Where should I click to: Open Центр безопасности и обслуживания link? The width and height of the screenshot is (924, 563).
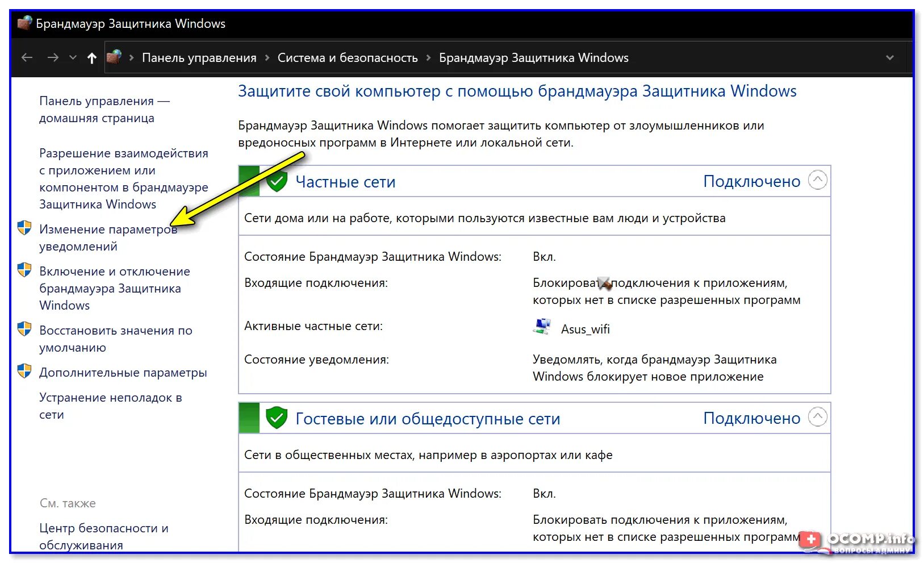104,536
